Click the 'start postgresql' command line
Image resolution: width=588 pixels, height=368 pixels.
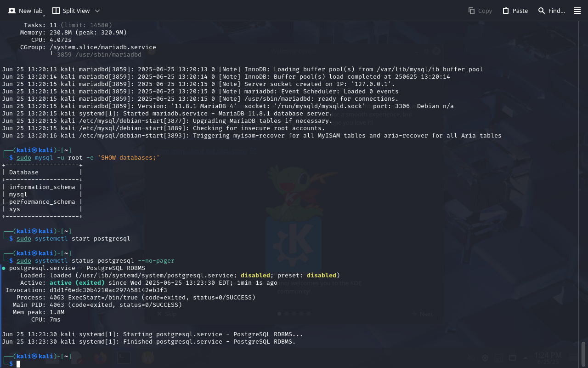tap(73, 239)
